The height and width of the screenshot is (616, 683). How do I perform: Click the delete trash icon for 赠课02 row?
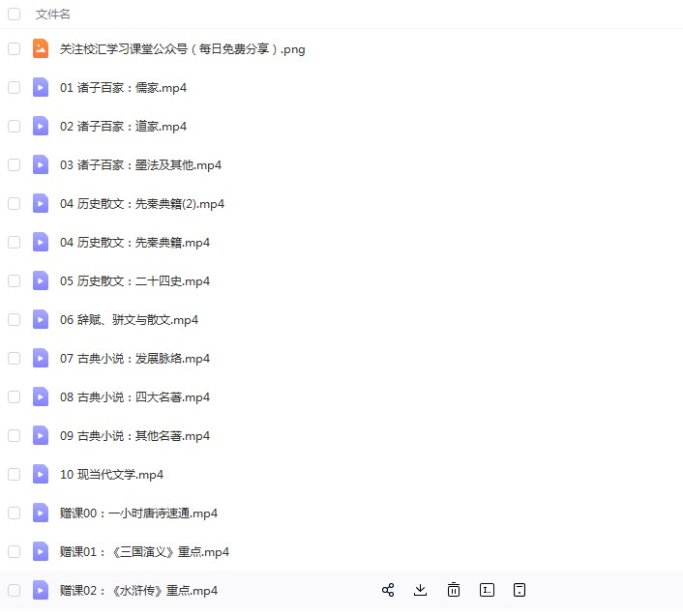(x=454, y=590)
